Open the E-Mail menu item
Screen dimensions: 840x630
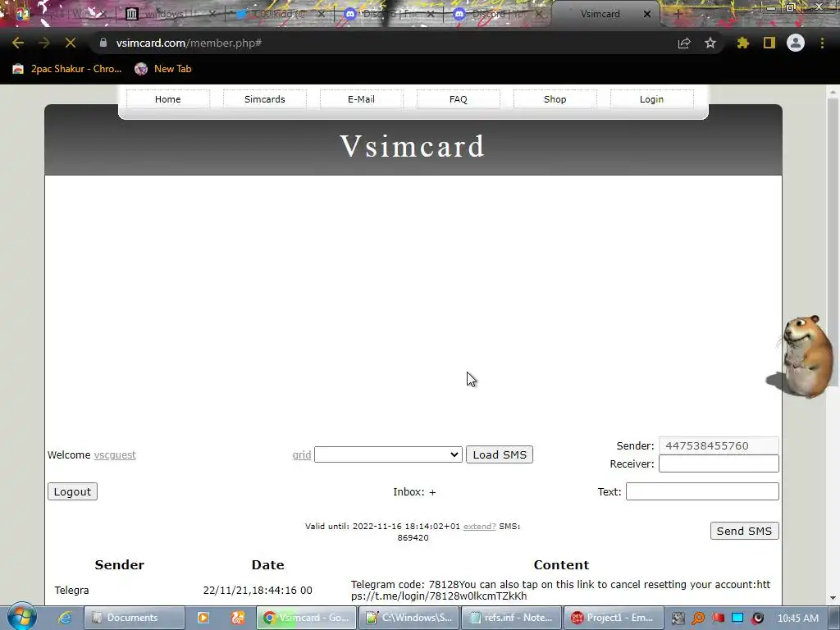(x=361, y=99)
